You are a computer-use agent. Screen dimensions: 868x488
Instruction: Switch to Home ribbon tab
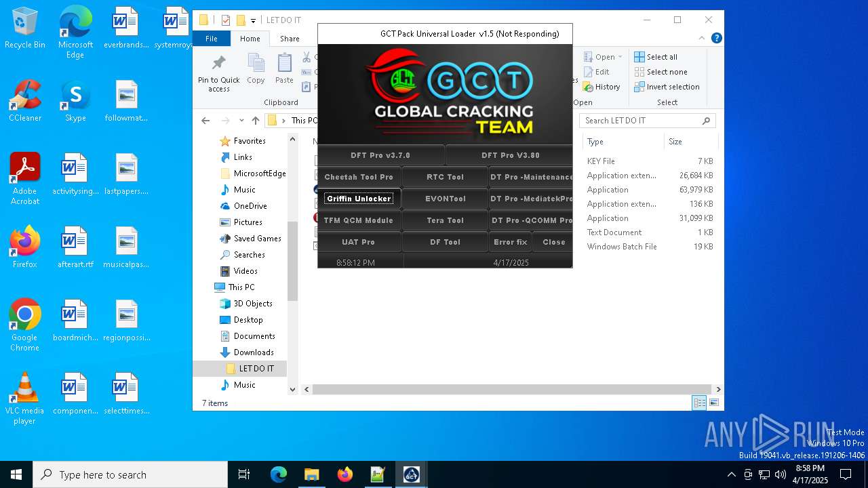(250, 39)
